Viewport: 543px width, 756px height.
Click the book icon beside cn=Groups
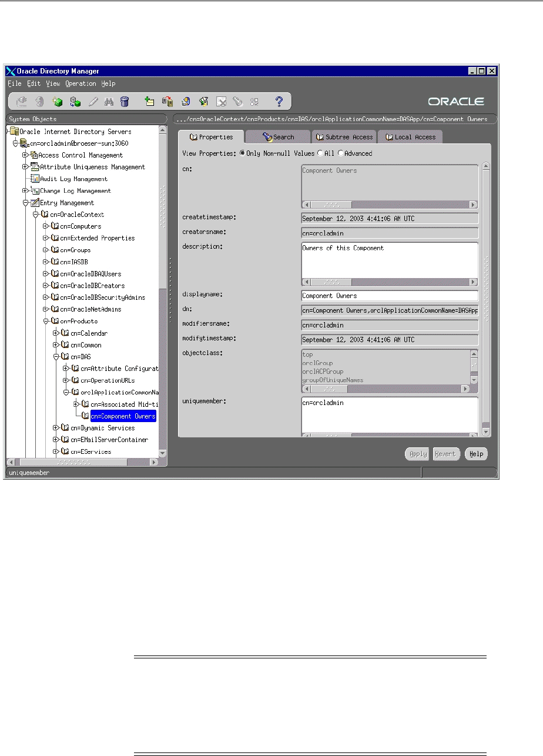tap(55, 250)
